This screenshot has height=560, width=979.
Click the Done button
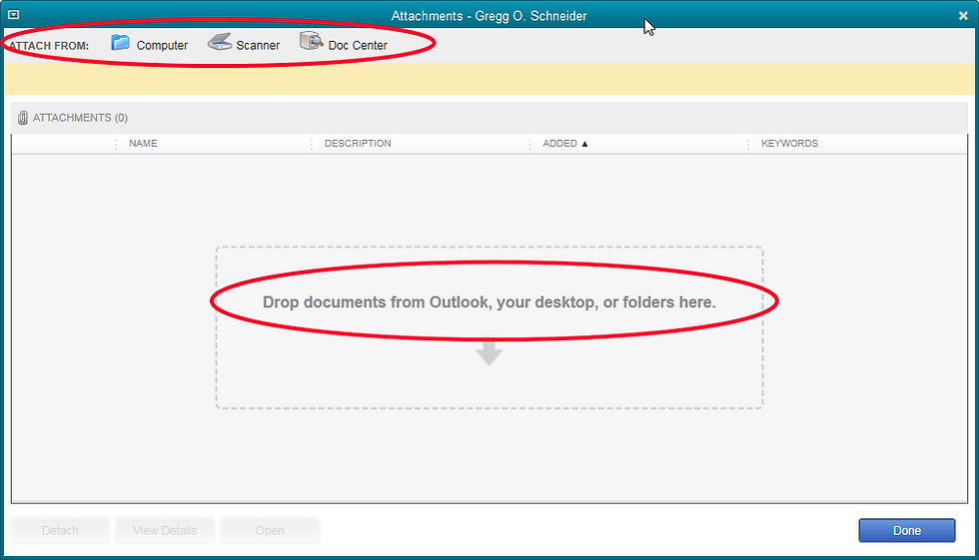click(x=907, y=531)
